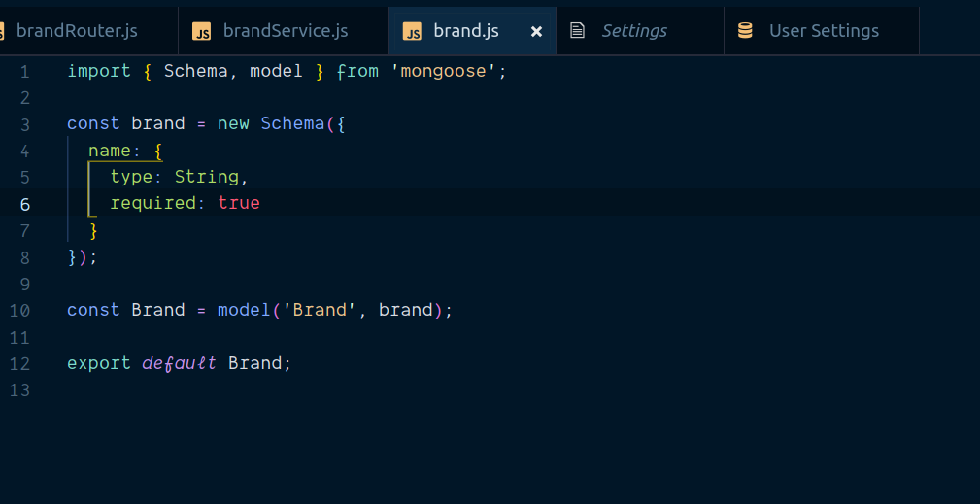Click the 'from' keyword on line 1
Viewport: 980px width, 504px height.
pyautogui.click(x=358, y=71)
